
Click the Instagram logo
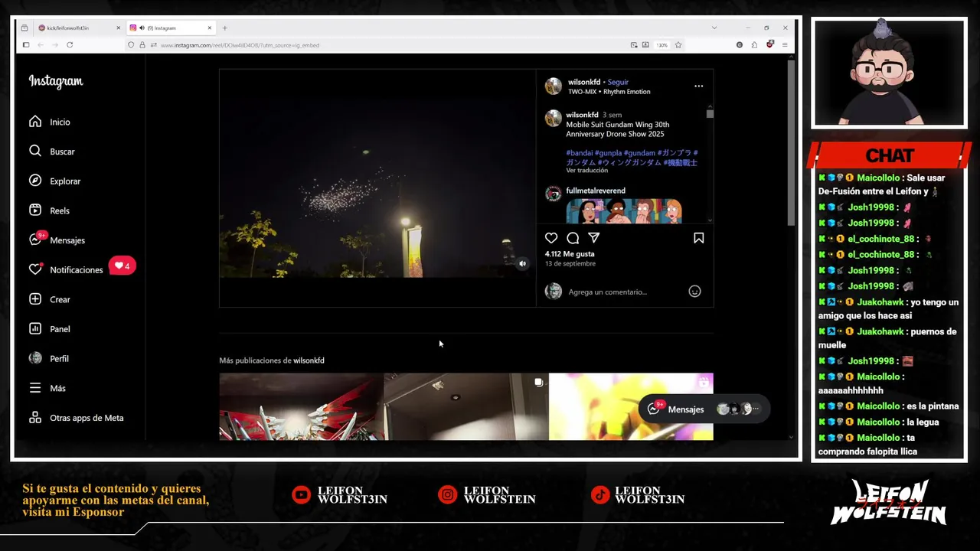56,81
